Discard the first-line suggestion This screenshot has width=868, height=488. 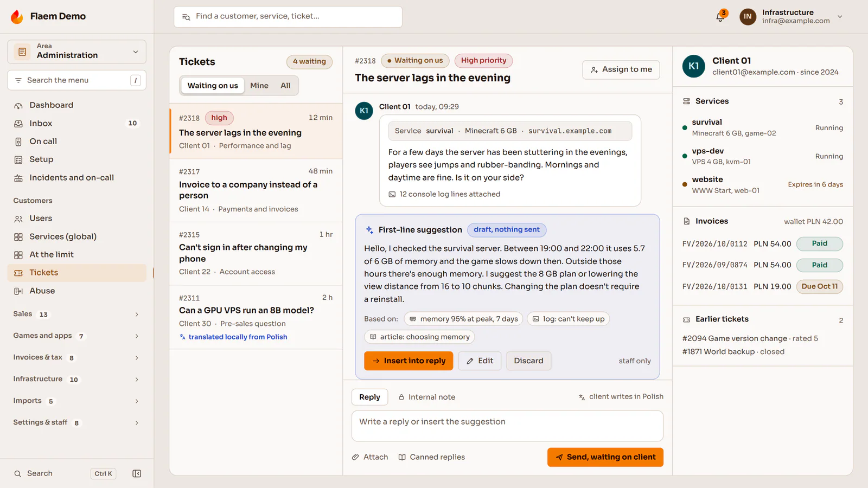(x=528, y=361)
